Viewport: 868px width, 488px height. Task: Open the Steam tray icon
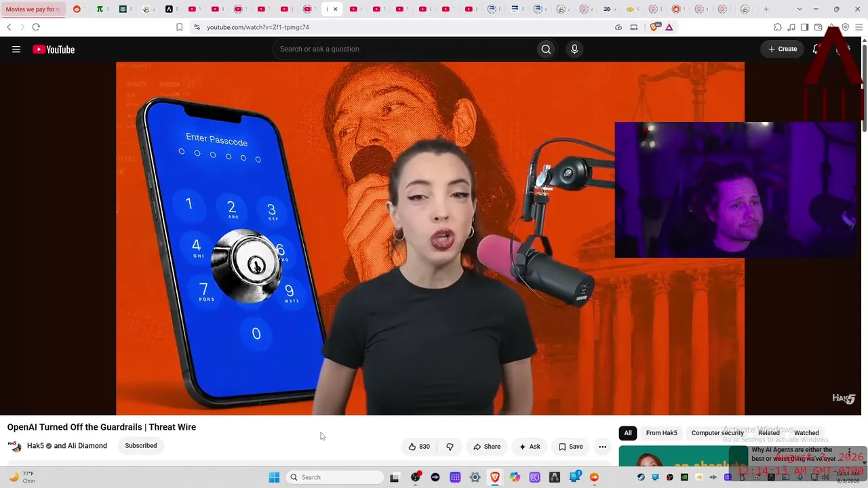click(641, 477)
